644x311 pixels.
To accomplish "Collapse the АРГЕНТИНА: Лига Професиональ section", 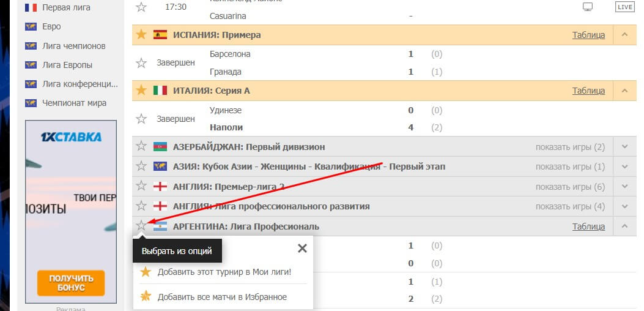I will (624, 226).
